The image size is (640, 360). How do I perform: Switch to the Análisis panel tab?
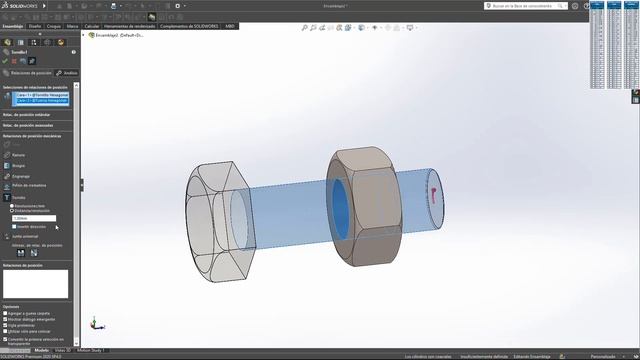[67, 73]
